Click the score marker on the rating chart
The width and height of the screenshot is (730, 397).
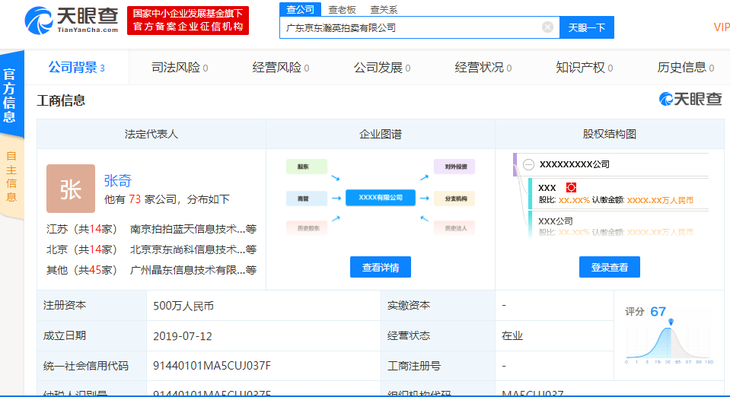[671, 322]
